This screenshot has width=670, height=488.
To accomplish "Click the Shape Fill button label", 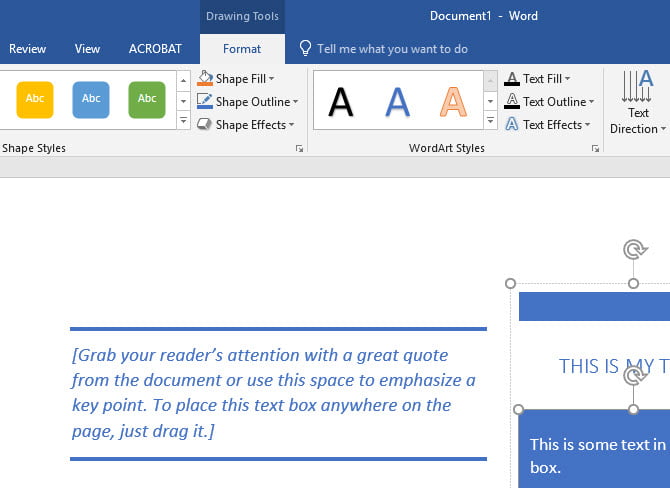I will [241, 79].
